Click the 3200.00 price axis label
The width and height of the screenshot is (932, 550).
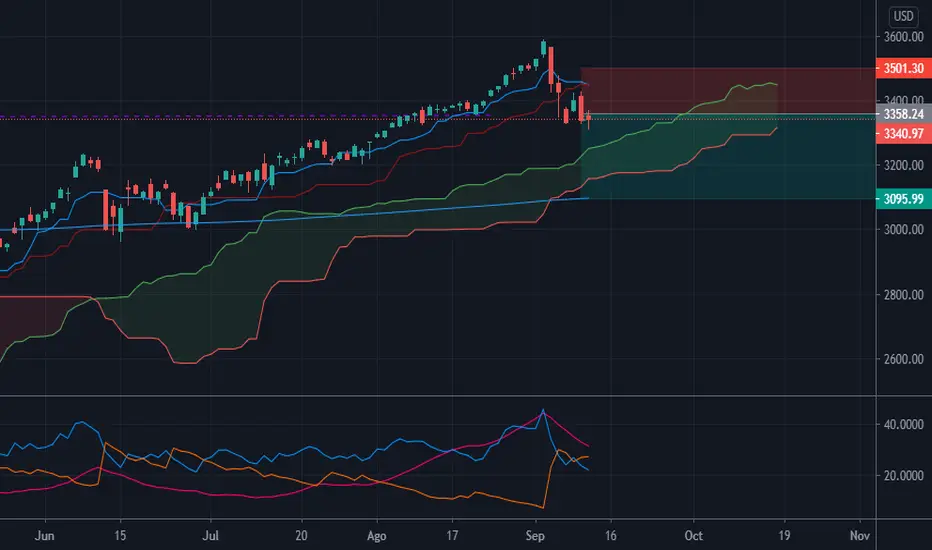(903, 165)
